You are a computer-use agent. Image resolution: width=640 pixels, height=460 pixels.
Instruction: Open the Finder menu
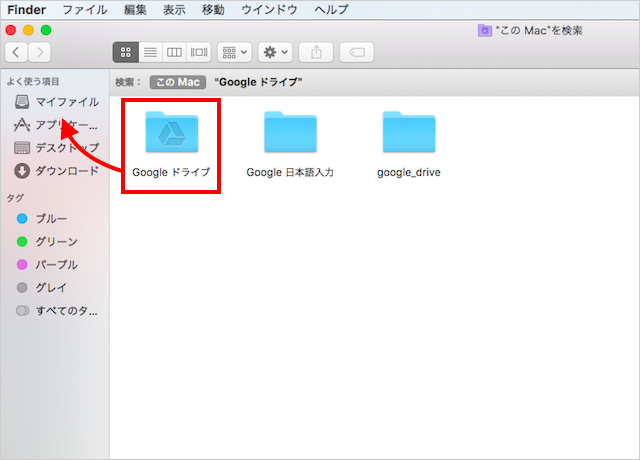coord(27,9)
